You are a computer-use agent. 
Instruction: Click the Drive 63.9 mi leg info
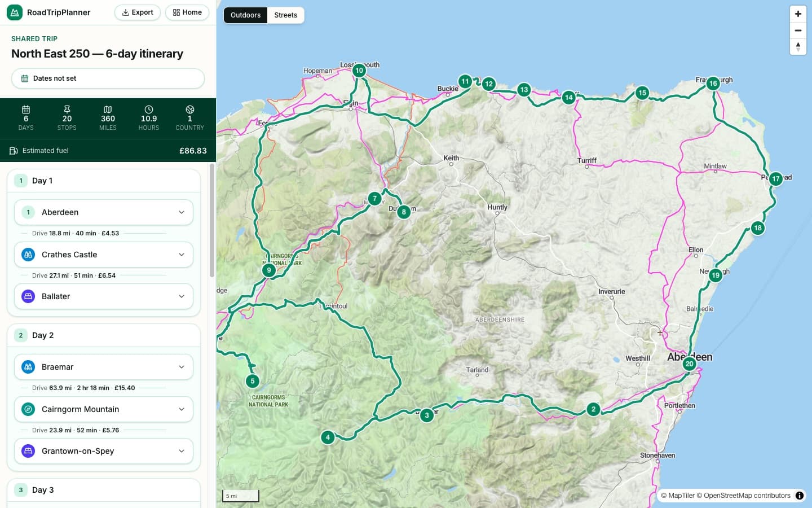point(83,388)
